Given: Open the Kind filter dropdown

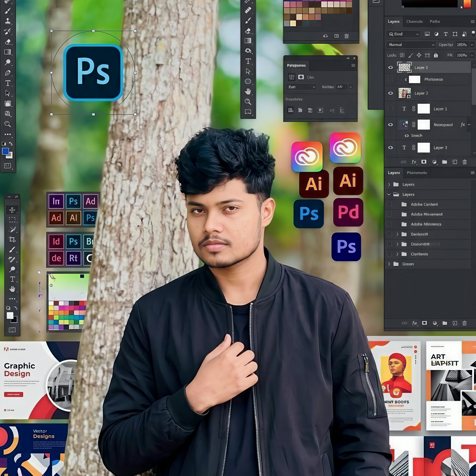Looking at the screenshot, I should click(x=403, y=34).
